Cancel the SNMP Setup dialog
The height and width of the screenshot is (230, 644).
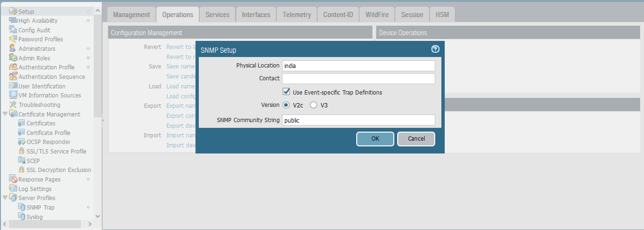pos(416,139)
